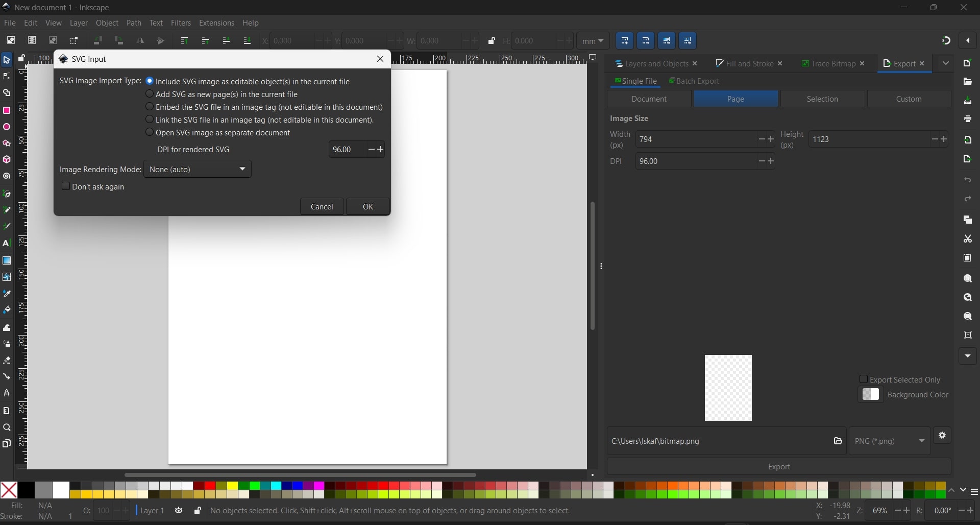Select Selection export area button
Screen dimensions: 980x525
pos(822,99)
